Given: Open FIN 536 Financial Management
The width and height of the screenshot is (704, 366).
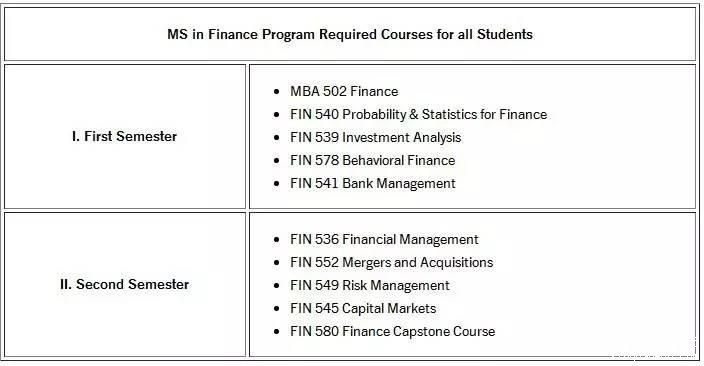Looking at the screenshot, I should [384, 239].
